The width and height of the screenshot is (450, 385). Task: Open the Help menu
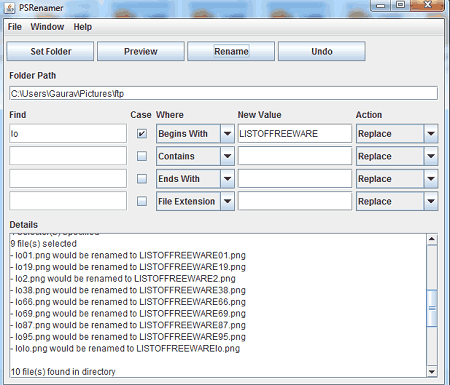[x=83, y=27]
